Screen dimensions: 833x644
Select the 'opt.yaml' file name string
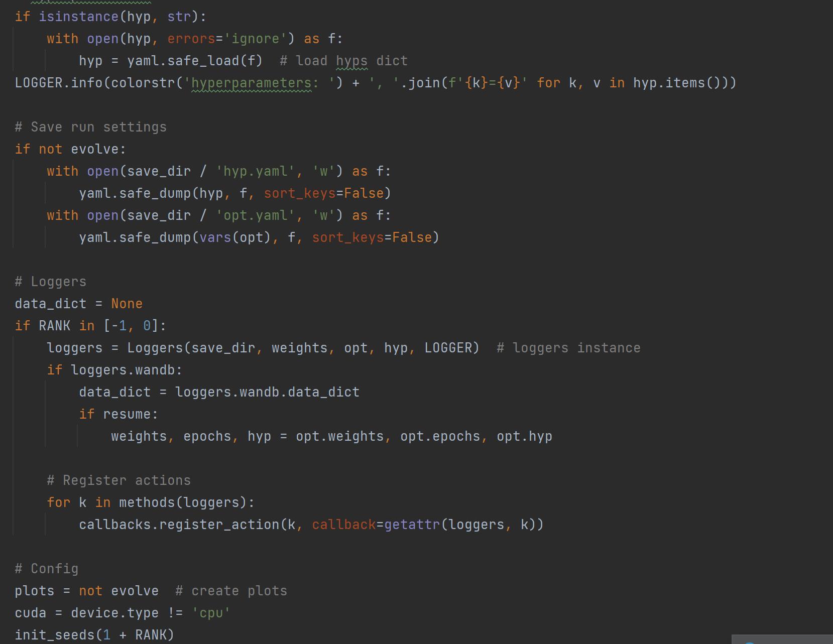255,215
